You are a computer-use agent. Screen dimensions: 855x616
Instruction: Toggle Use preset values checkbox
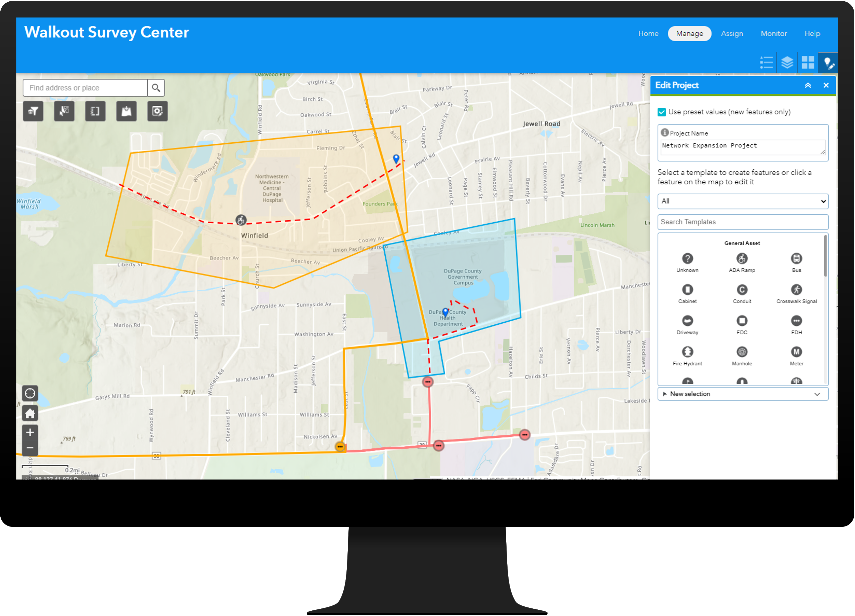[661, 112]
